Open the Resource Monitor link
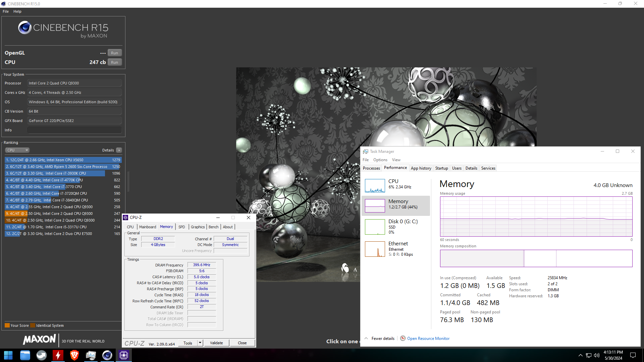Viewport: 644px width, 362px height. (428, 339)
